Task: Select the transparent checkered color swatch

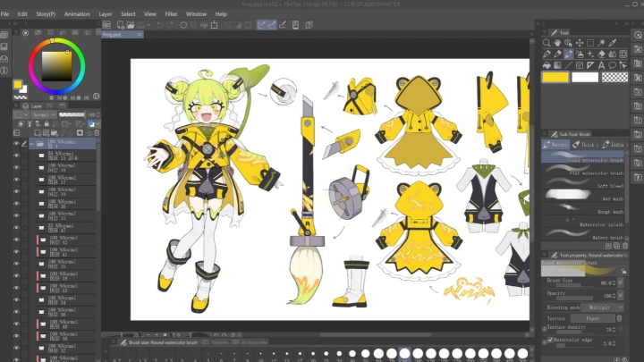Action: click(x=614, y=77)
